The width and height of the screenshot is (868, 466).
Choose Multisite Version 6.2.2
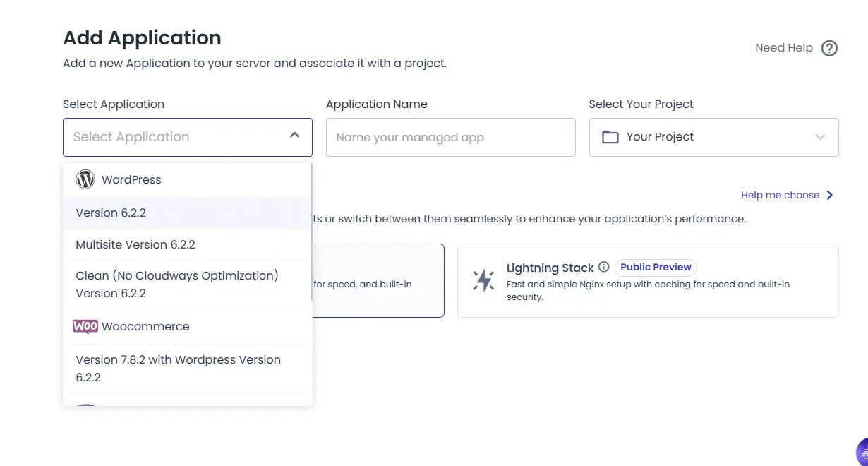(x=135, y=245)
